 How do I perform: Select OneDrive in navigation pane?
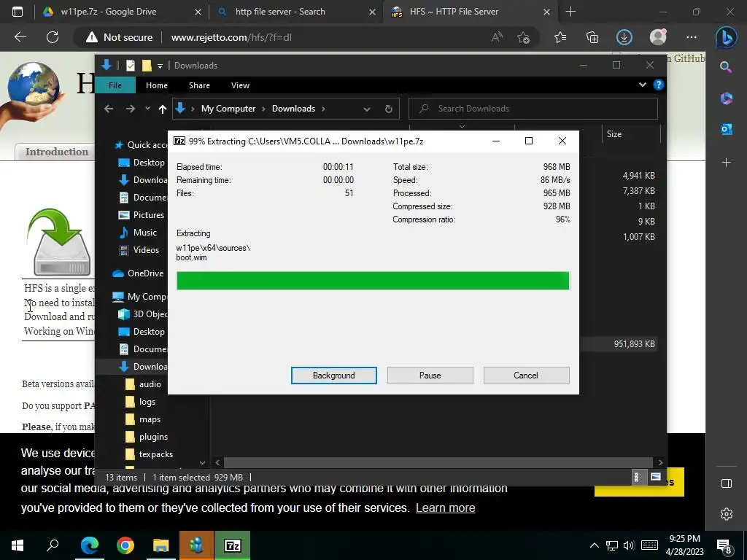tap(138, 273)
